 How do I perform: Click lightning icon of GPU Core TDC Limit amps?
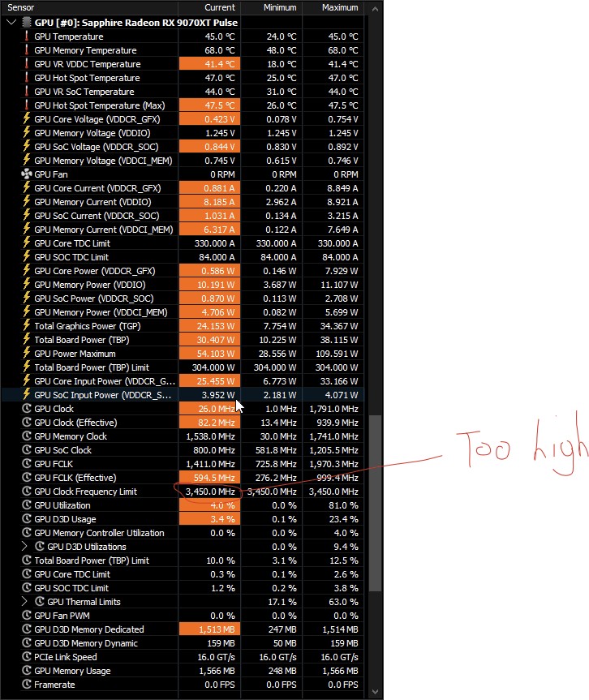coord(27,243)
